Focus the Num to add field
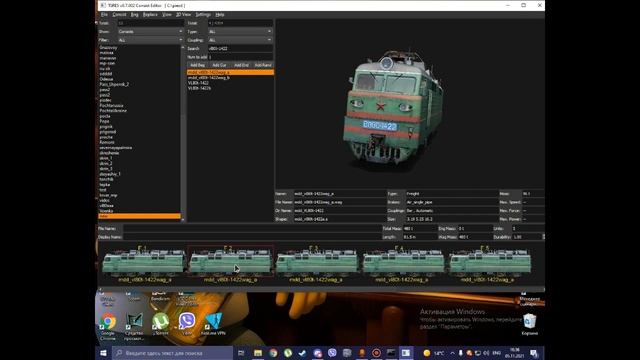This screenshot has width=640, height=360. [x=240, y=57]
